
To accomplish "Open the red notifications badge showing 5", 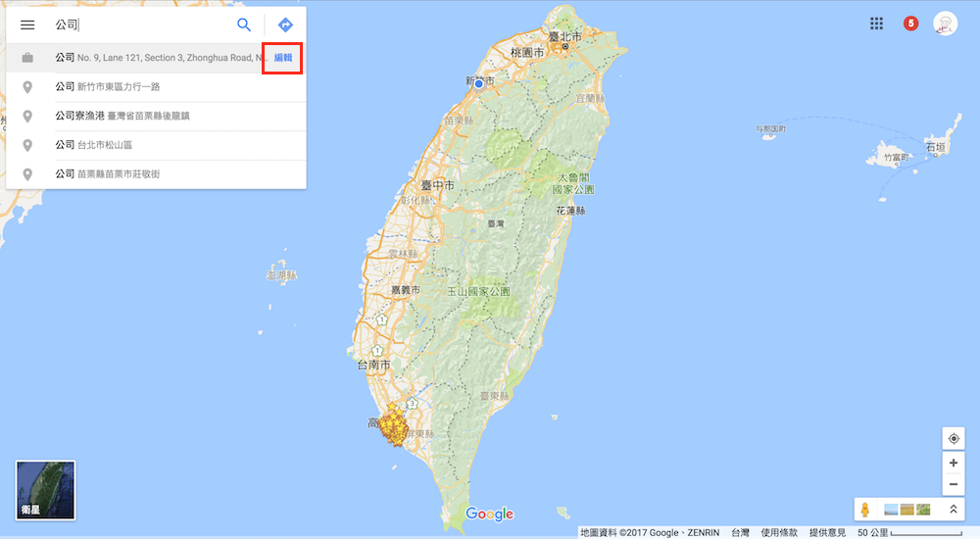I will tap(910, 24).
